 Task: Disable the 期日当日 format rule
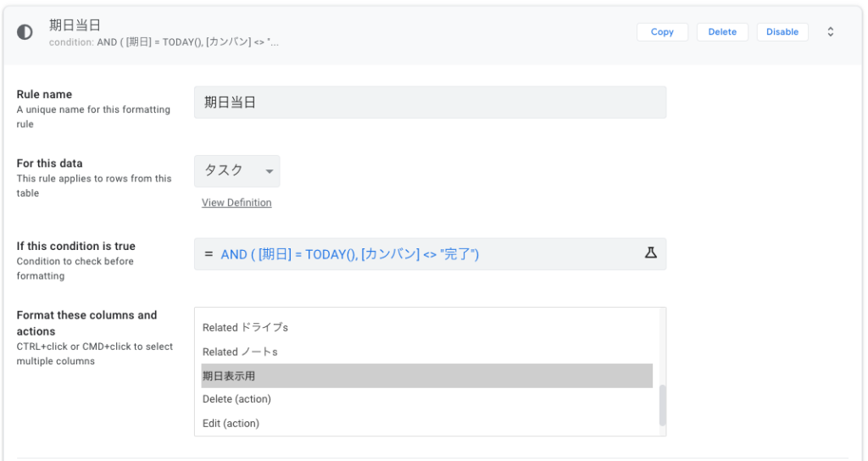[x=782, y=32]
